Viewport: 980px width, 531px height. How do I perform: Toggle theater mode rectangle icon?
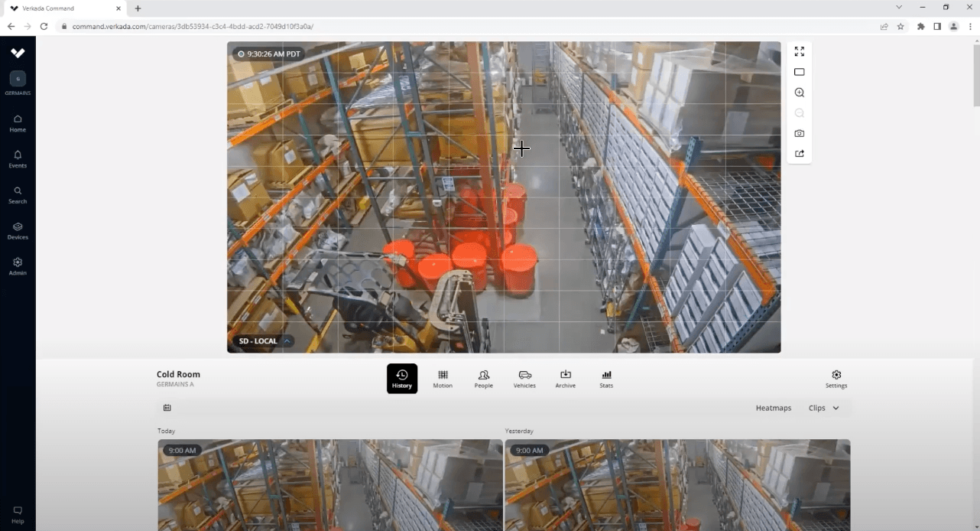point(799,72)
